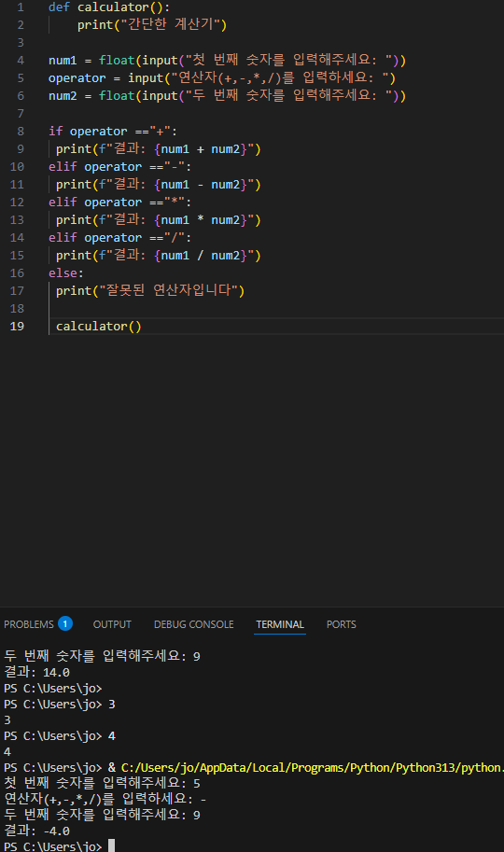504x852 pixels.
Task: Click the Python313 path command in terminal
Action: point(312,767)
